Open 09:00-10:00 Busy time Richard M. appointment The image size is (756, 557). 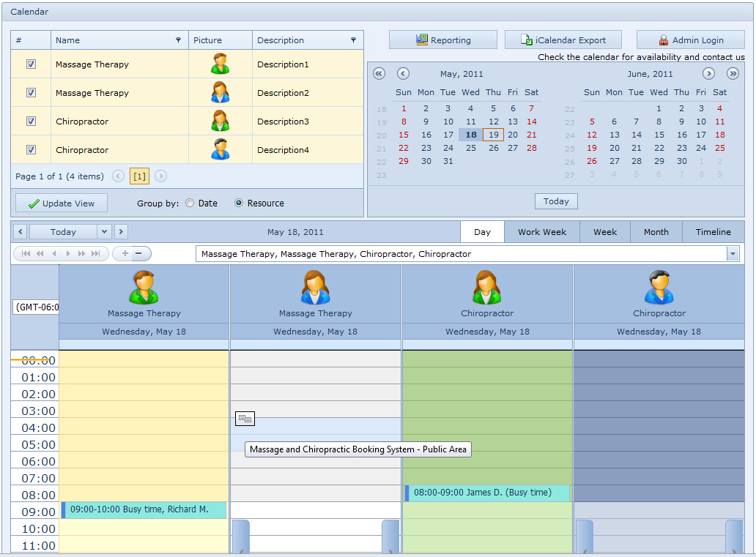144,509
